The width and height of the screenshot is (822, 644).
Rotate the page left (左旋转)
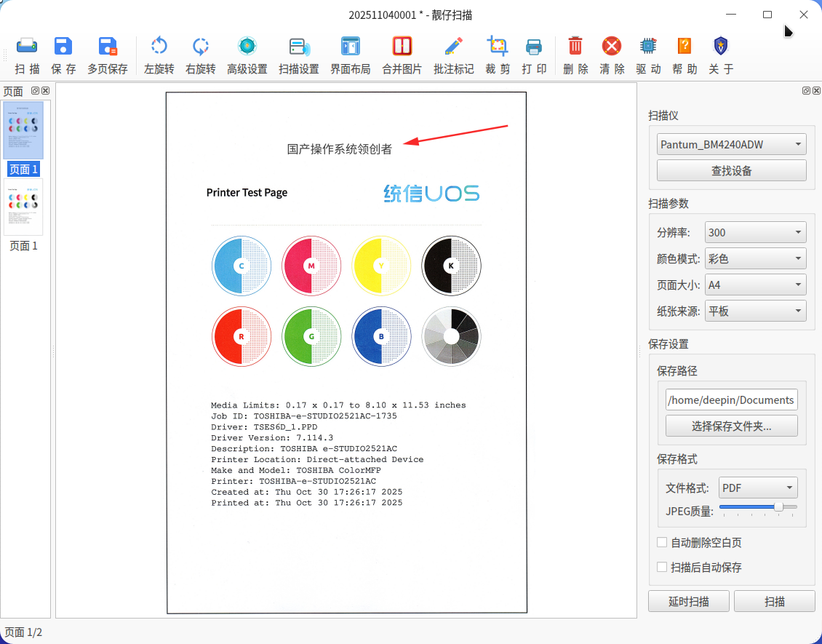pos(159,55)
